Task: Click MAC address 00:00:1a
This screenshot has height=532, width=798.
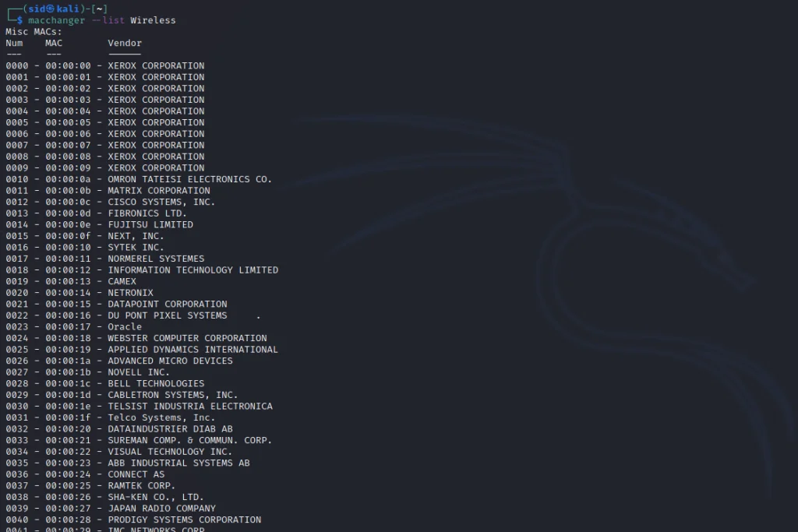Action: pyautogui.click(x=68, y=361)
